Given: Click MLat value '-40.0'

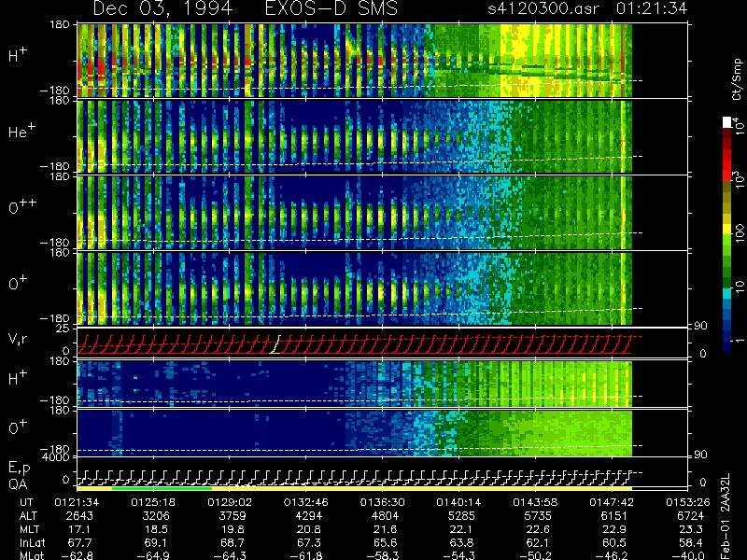Looking at the screenshot, I should click(687, 555).
